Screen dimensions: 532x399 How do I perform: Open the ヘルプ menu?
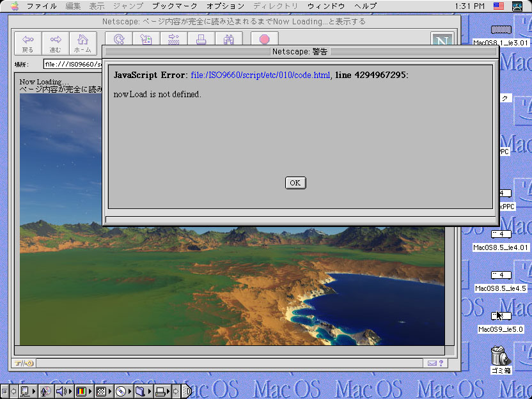coord(365,6)
